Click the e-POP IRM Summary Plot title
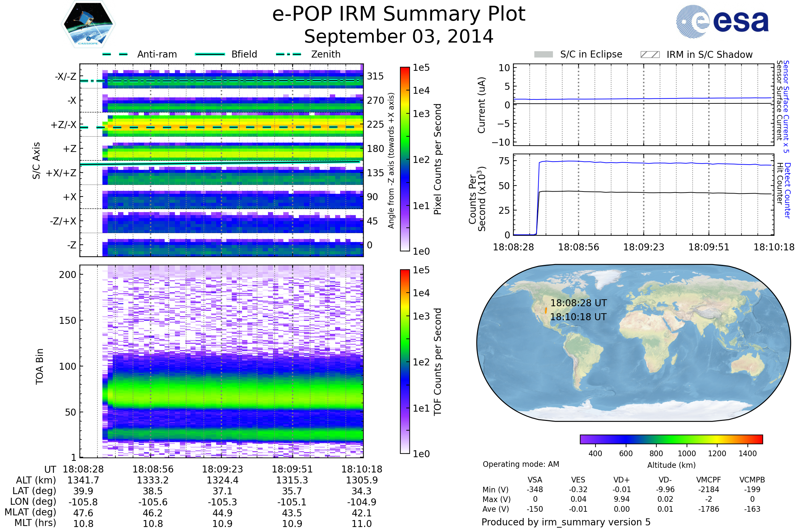This screenshot has width=798, height=532. point(399,14)
